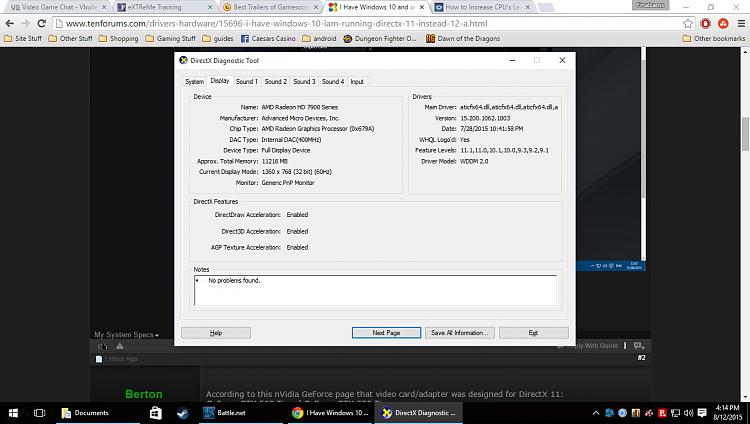
Task: Select the Display tab
Action: pos(220,81)
